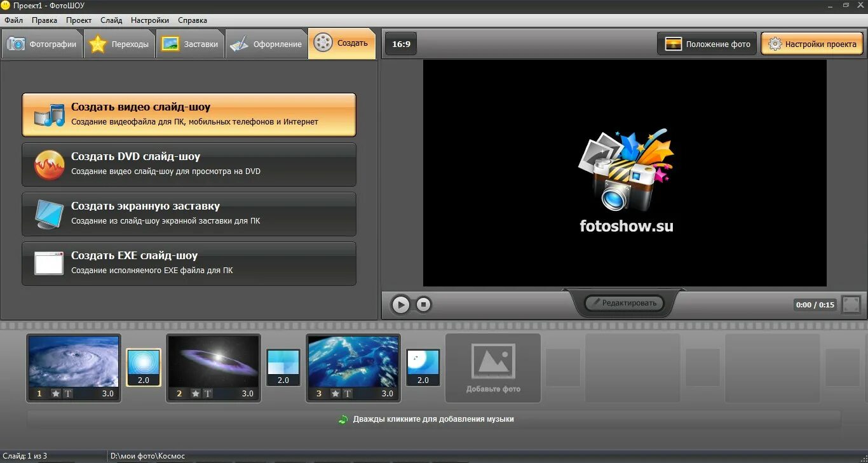868x463 pixels.
Task: Open the Проект menu
Action: point(79,20)
